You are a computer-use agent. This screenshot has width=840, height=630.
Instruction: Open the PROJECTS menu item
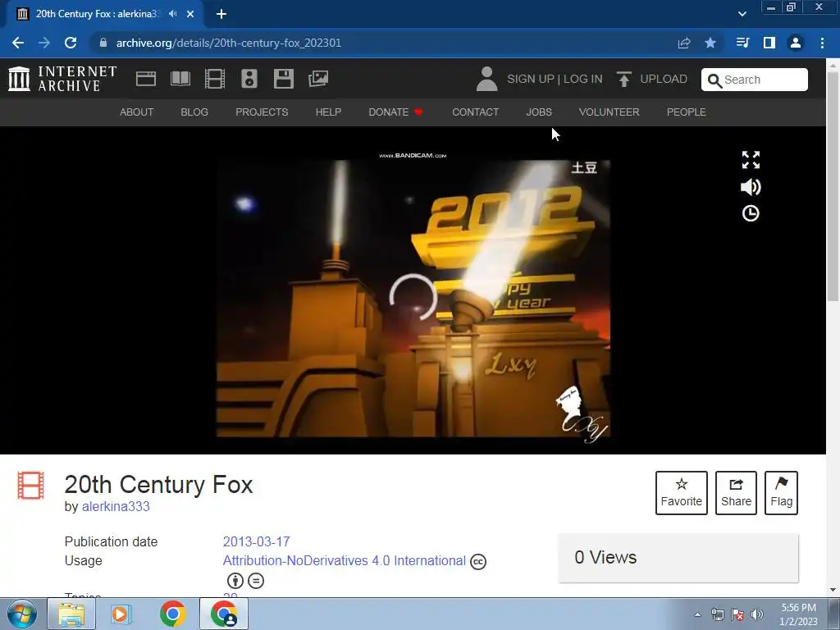[262, 112]
